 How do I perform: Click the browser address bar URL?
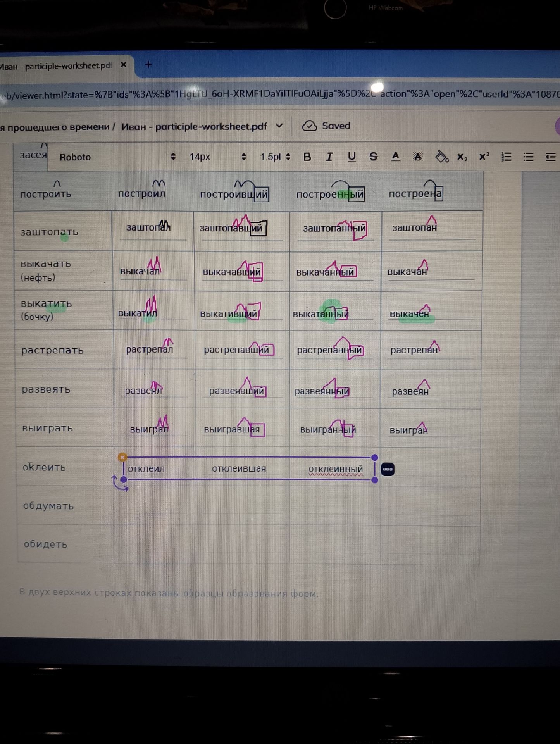tap(279, 95)
